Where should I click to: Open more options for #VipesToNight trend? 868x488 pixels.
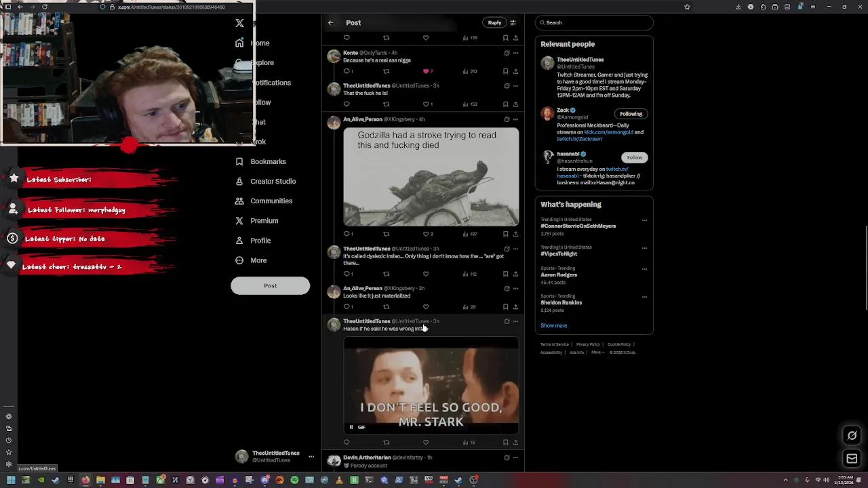tap(644, 248)
